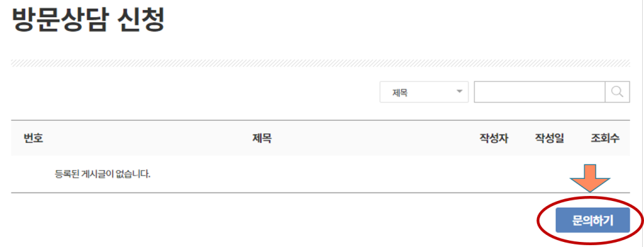Open the 제목 search category dropdown
Screen dimensions: 644x247
(x=424, y=92)
